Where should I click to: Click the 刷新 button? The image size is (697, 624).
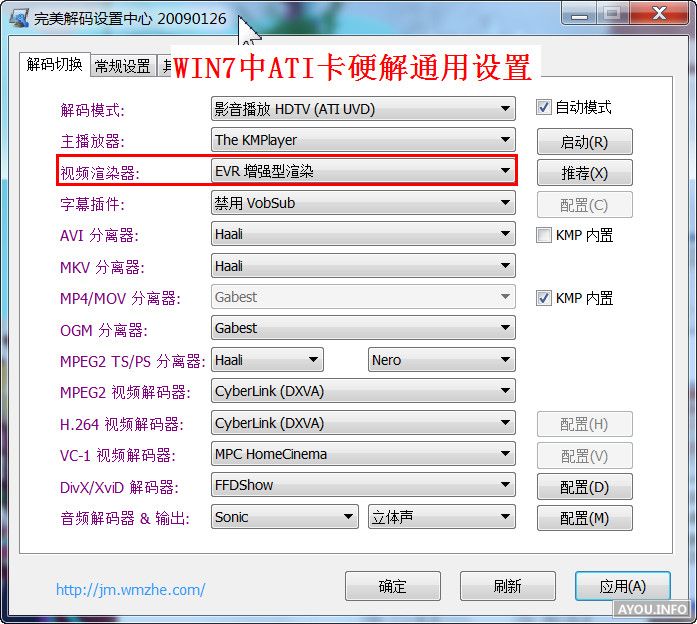point(508,586)
